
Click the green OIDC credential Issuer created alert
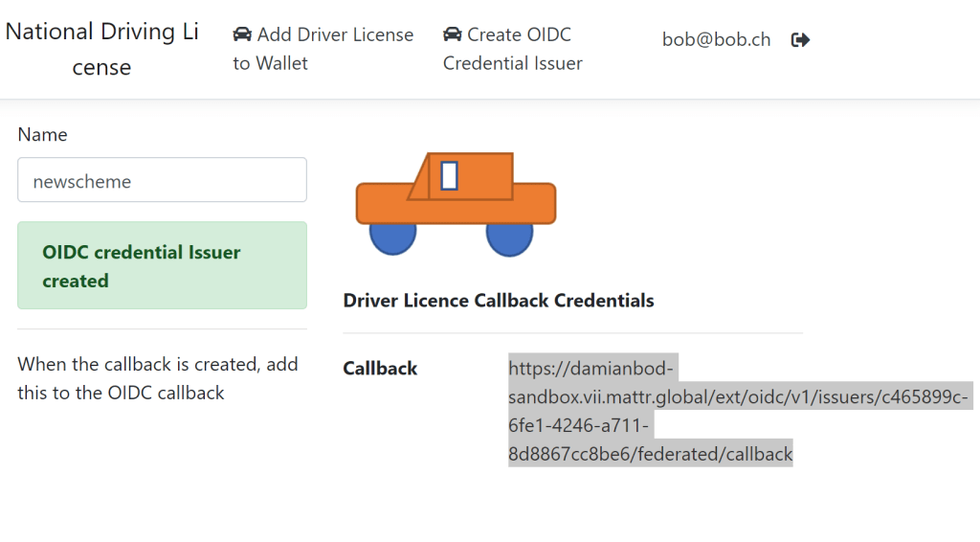coord(162,265)
